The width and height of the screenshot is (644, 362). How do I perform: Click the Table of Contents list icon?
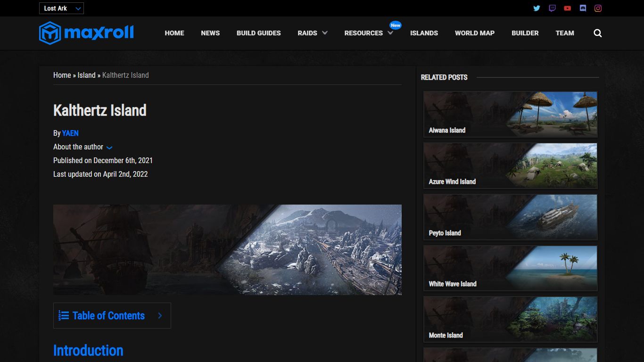64,315
